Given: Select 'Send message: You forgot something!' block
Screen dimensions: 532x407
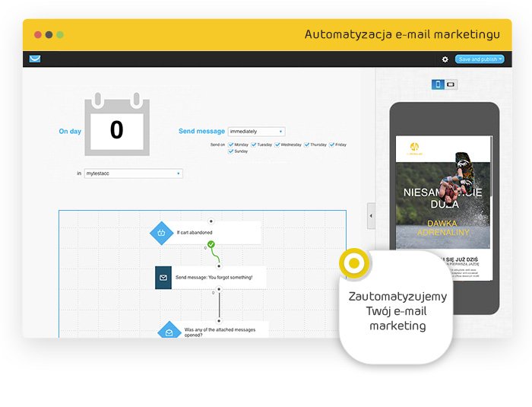Looking at the screenshot, I should point(219,277).
